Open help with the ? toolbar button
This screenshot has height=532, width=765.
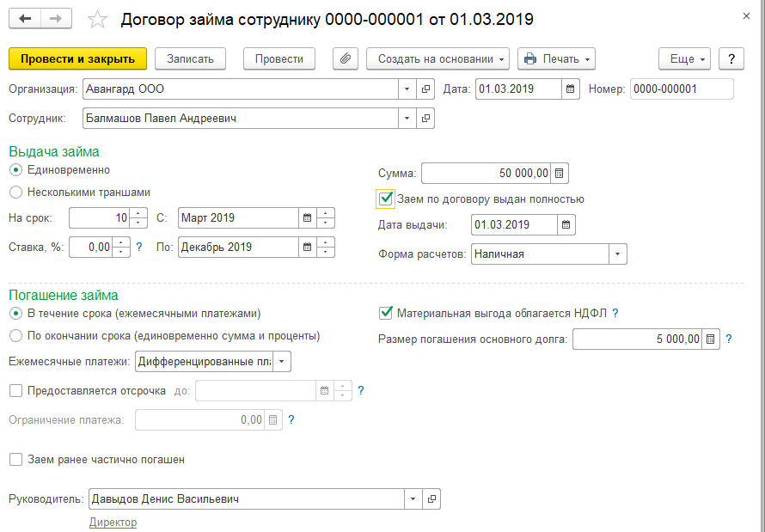pos(731,59)
